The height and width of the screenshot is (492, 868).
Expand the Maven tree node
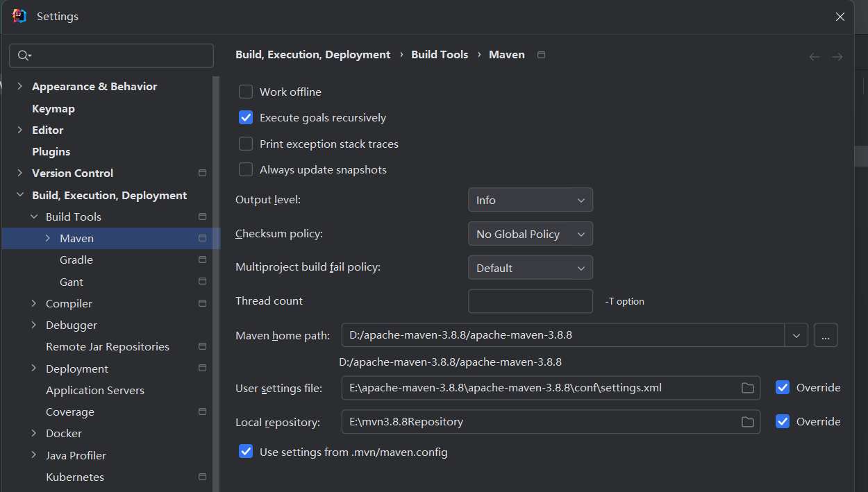(x=47, y=238)
